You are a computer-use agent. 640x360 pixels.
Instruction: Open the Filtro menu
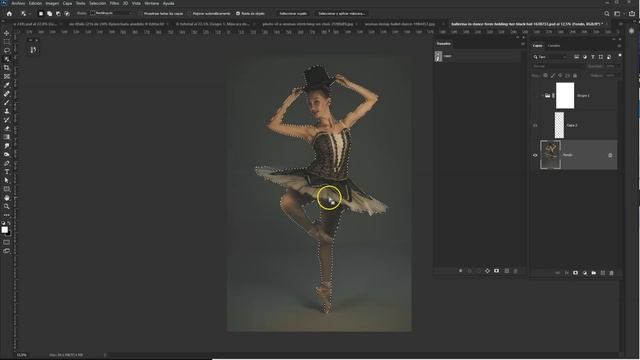114,3
